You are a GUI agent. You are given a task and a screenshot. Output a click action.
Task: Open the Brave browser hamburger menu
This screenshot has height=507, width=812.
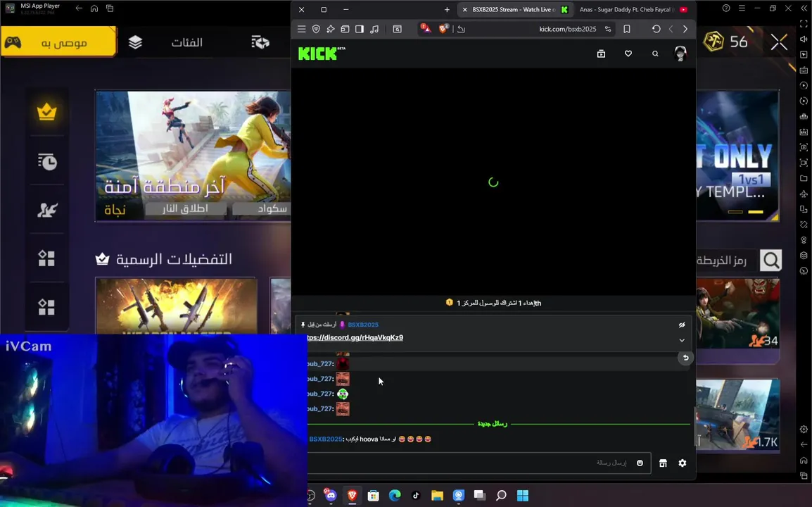point(301,29)
